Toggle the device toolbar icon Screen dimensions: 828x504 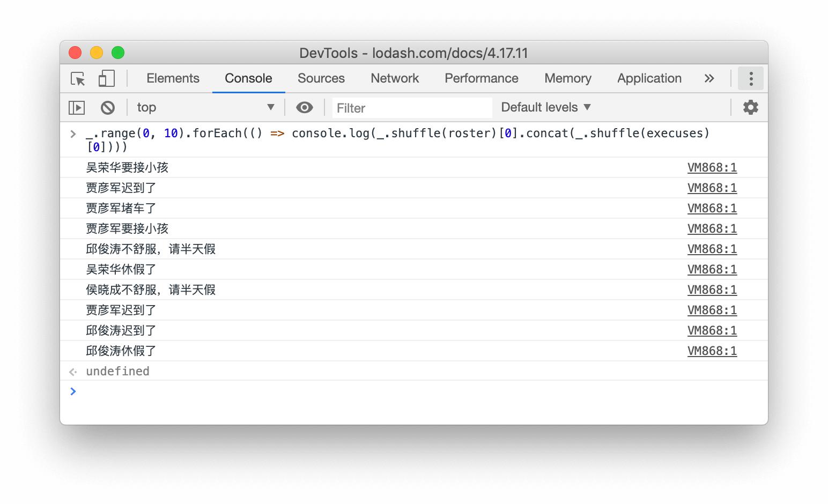point(106,79)
